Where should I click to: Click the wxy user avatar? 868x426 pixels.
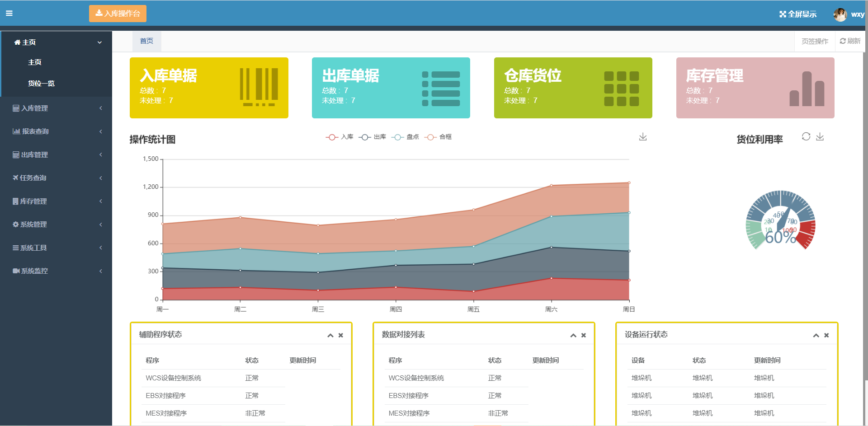pyautogui.click(x=840, y=14)
